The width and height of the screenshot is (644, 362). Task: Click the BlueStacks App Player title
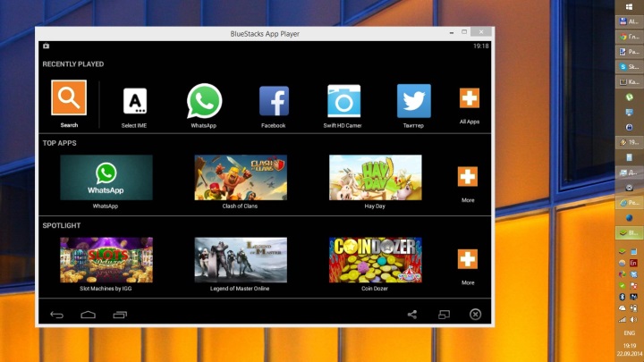(x=265, y=34)
